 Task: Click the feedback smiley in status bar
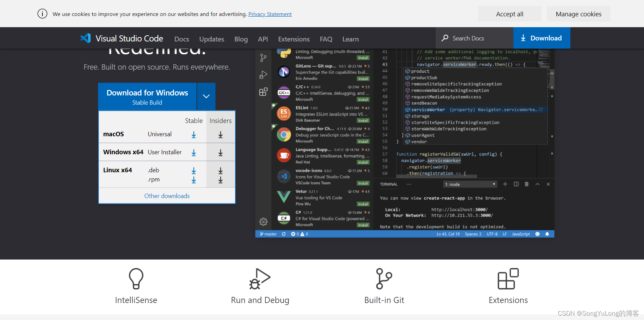coord(537,234)
